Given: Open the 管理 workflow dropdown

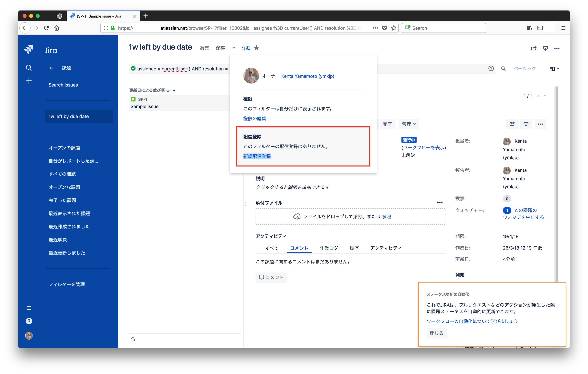Looking at the screenshot, I should (409, 124).
